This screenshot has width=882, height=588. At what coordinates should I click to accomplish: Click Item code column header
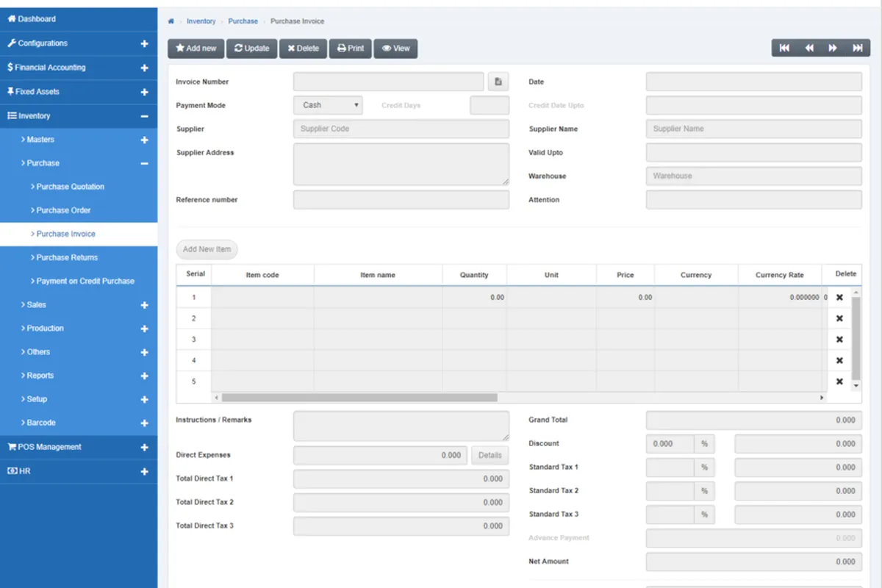click(x=262, y=275)
